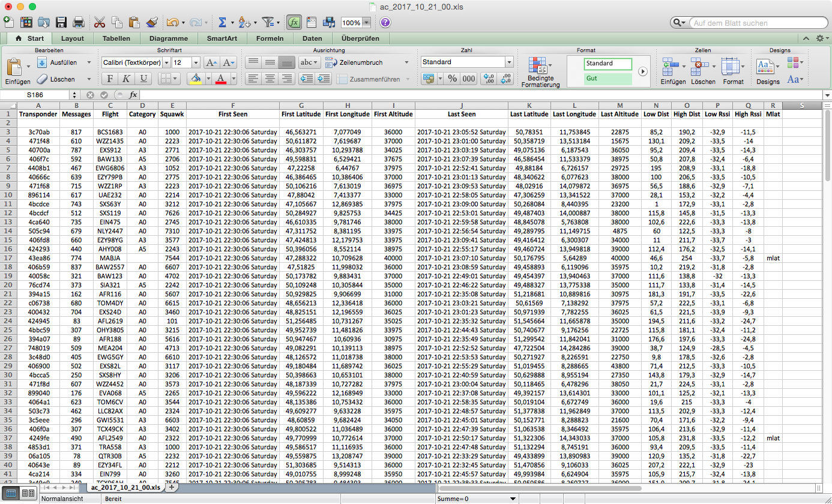
Task: Click the Einfügen paste button
Action: 17,71
